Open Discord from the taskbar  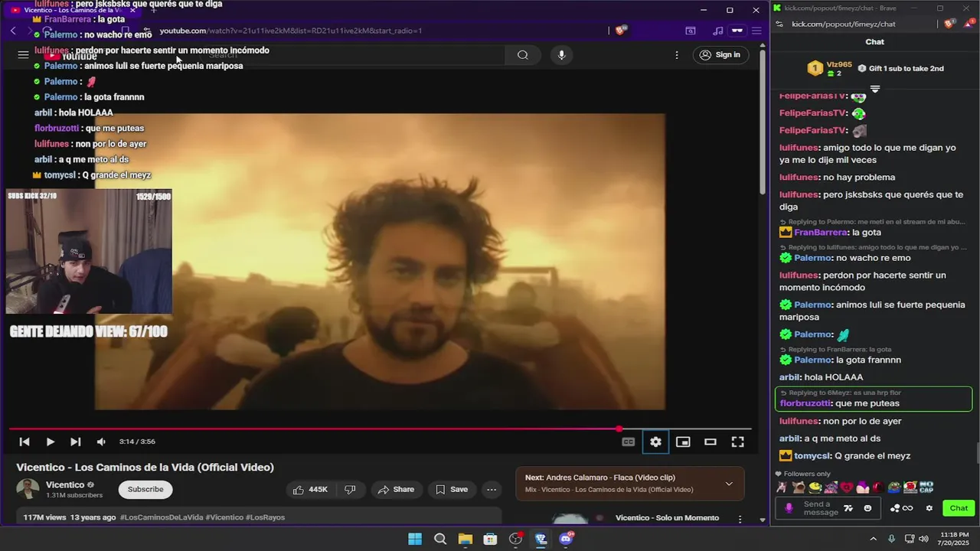[x=567, y=539]
